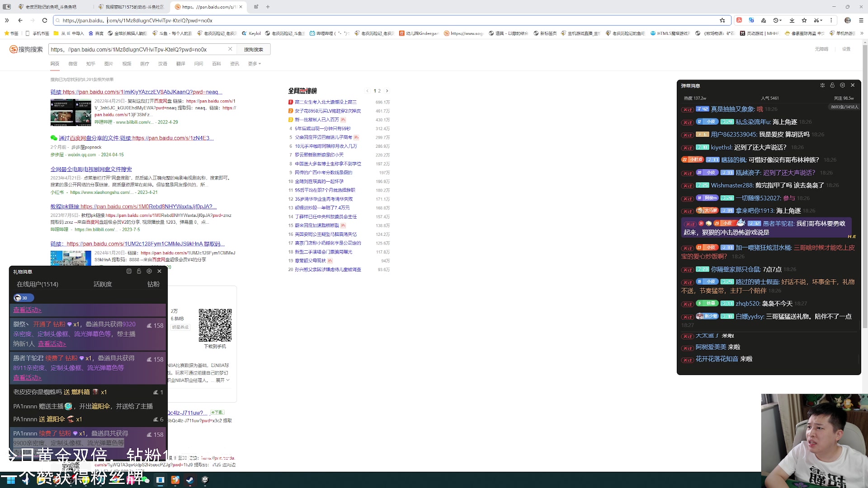868x488 pixels.
Task: Toggle the lock on the 礼物消息 panel
Action: point(139,272)
